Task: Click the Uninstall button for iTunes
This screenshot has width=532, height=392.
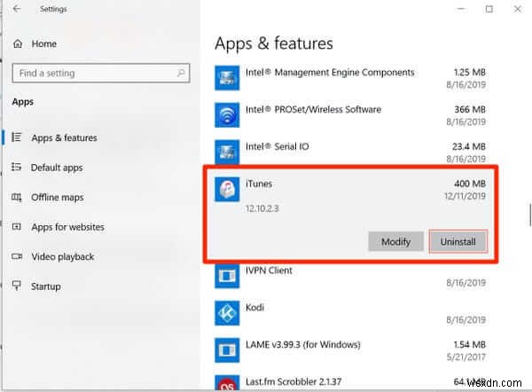Action: [458, 241]
